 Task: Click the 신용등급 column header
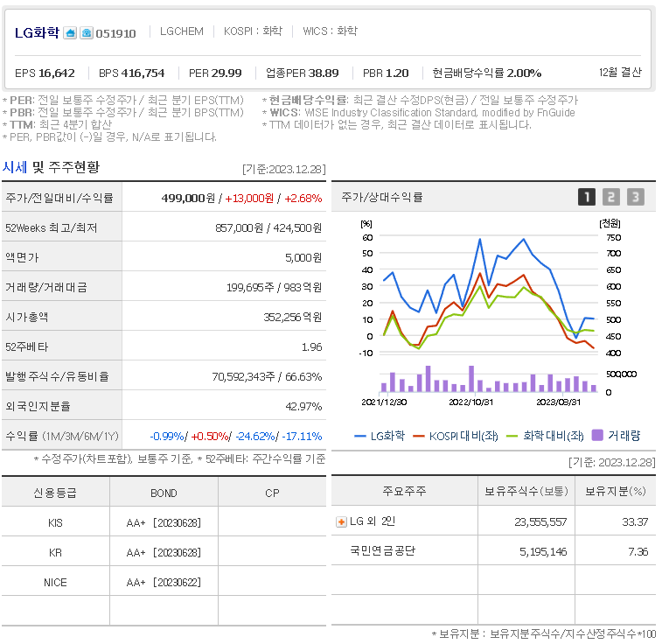[55, 493]
